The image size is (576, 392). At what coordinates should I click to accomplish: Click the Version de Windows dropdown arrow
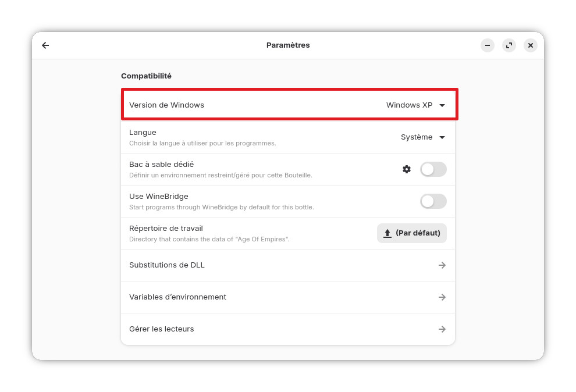click(x=442, y=105)
